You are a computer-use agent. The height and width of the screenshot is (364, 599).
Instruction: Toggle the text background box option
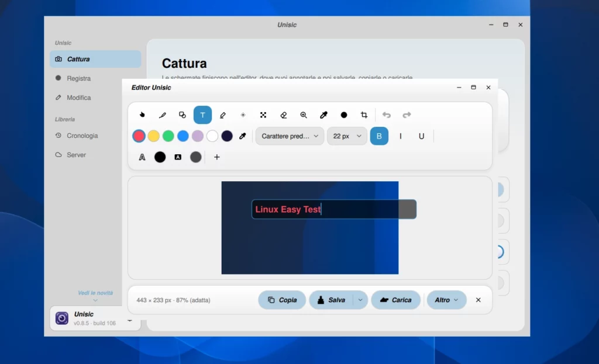[178, 157]
